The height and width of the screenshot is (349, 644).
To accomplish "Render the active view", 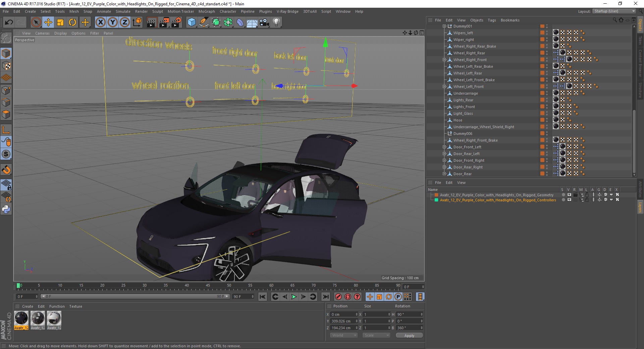I will click(152, 22).
